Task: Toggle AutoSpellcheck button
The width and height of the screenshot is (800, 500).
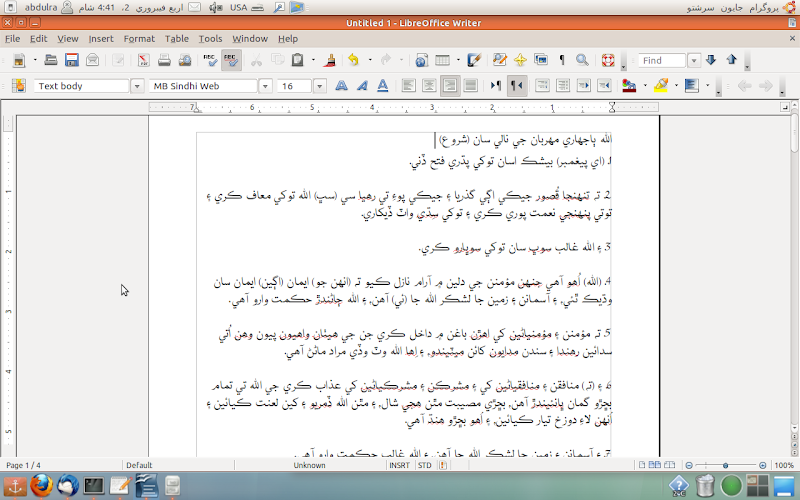Action: coord(231,60)
